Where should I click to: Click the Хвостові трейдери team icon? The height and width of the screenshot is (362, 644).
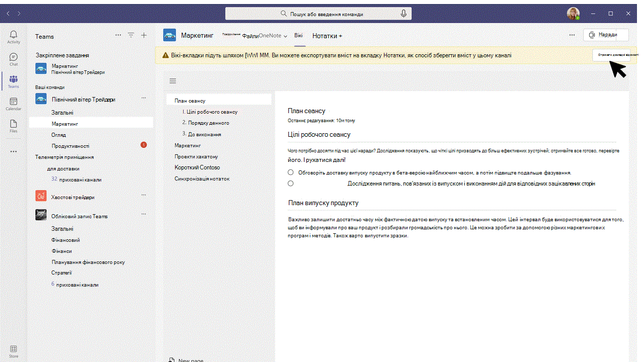pyautogui.click(x=41, y=196)
